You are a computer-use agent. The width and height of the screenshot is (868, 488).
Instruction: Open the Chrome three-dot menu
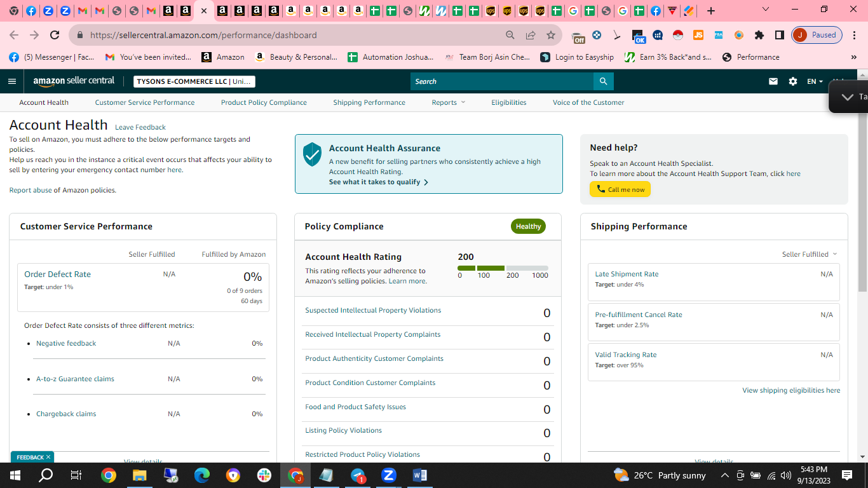tap(855, 35)
